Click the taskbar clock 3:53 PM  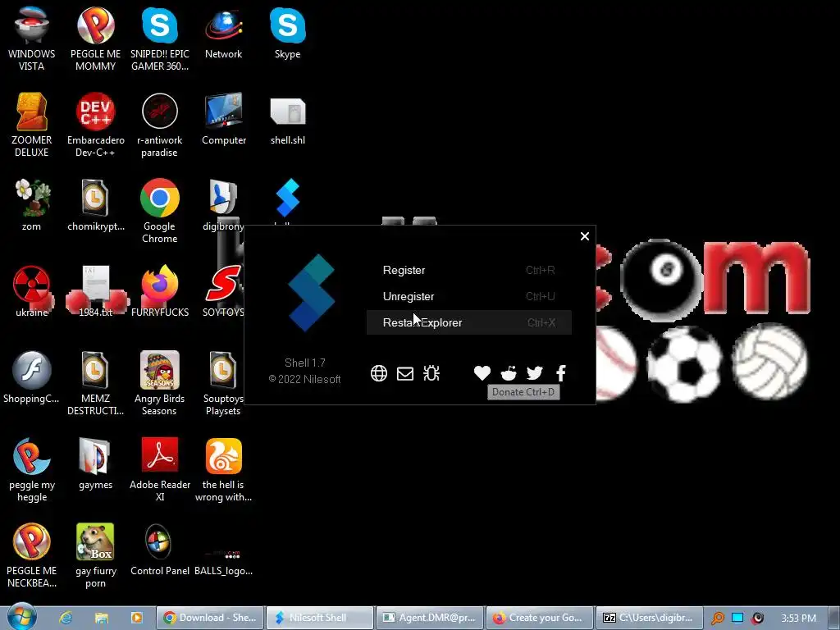pyautogui.click(x=798, y=619)
